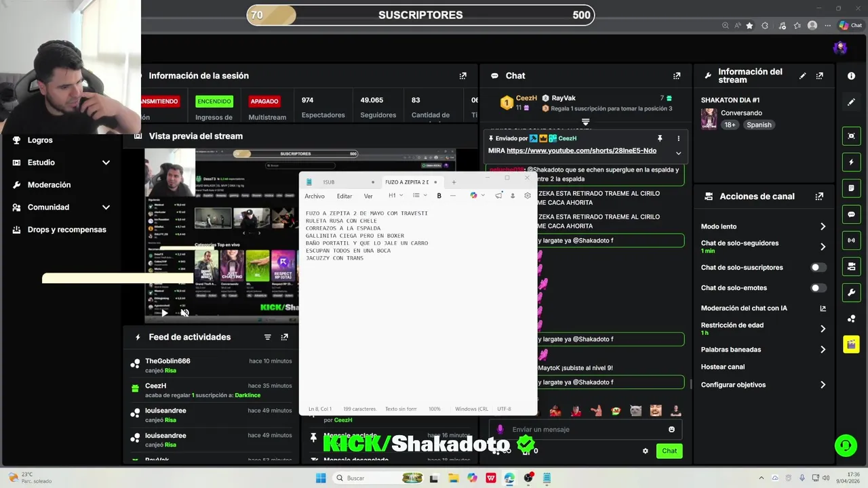Viewport: 868px width, 488px height.
Task: Open Microsoft Edge from taskbar
Action: coord(509,478)
